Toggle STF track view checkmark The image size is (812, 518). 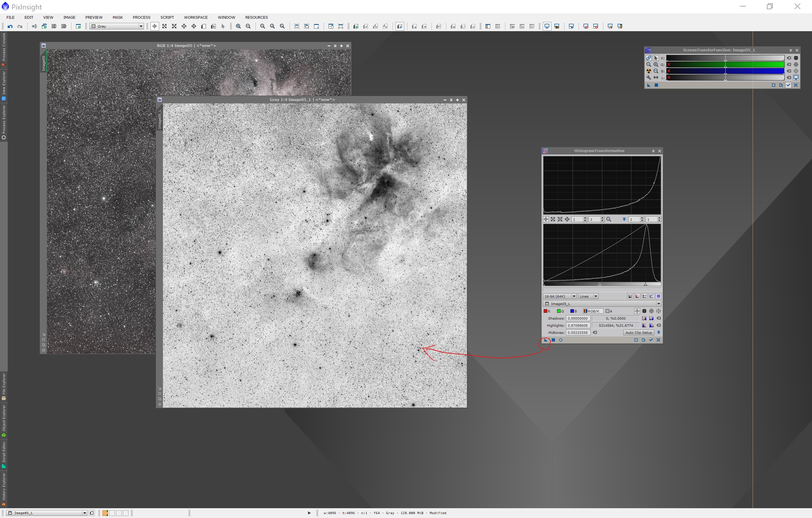point(788,85)
